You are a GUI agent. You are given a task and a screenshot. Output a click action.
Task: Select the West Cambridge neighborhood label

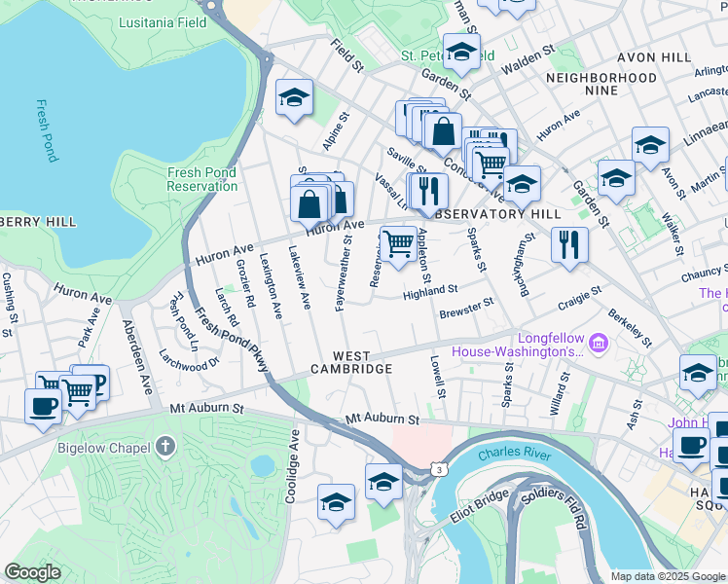[350, 362]
